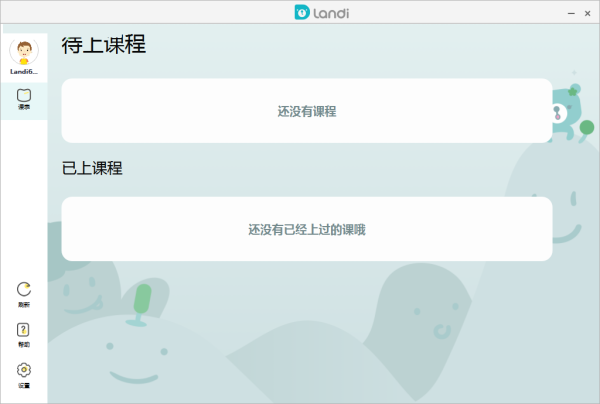Image resolution: width=600 pixels, height=404 pixels.
Task: Click the 已上课程 heading
Action: click(x=92, y=169)
